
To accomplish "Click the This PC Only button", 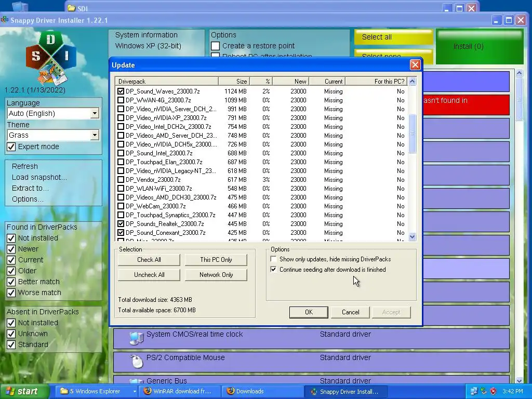I will coord(216,260).
